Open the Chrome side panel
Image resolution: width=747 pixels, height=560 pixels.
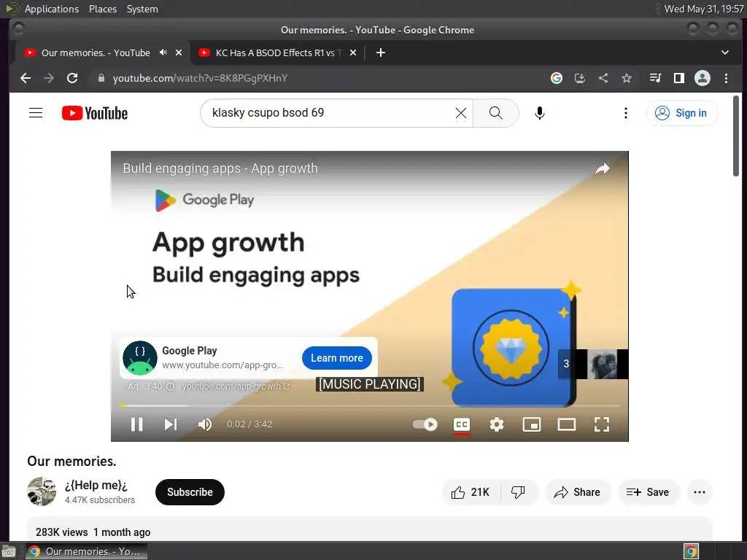(679, 78)
